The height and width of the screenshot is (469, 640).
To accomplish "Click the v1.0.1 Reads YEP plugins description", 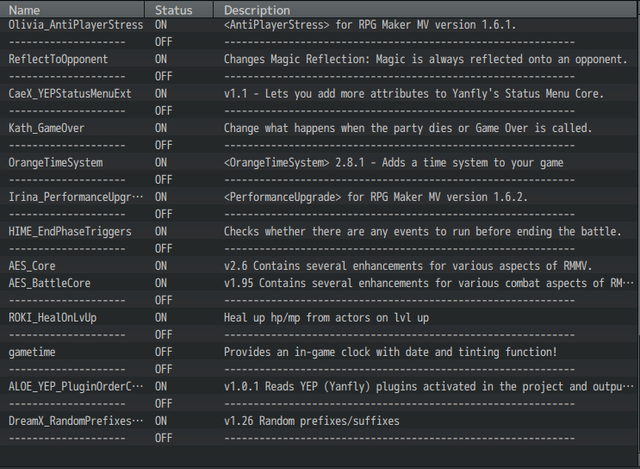I will [429, 386].
